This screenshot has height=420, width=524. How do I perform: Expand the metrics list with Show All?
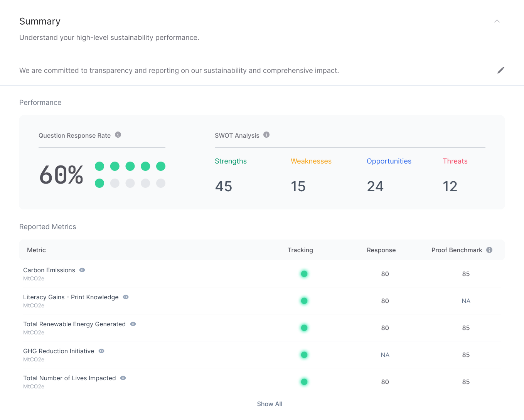270,404
